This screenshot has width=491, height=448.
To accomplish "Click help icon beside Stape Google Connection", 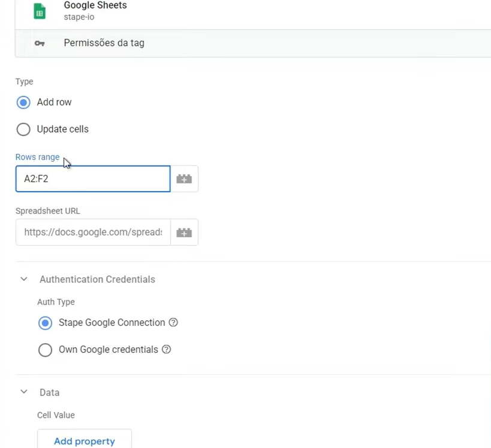I will (x=173, y=322).
